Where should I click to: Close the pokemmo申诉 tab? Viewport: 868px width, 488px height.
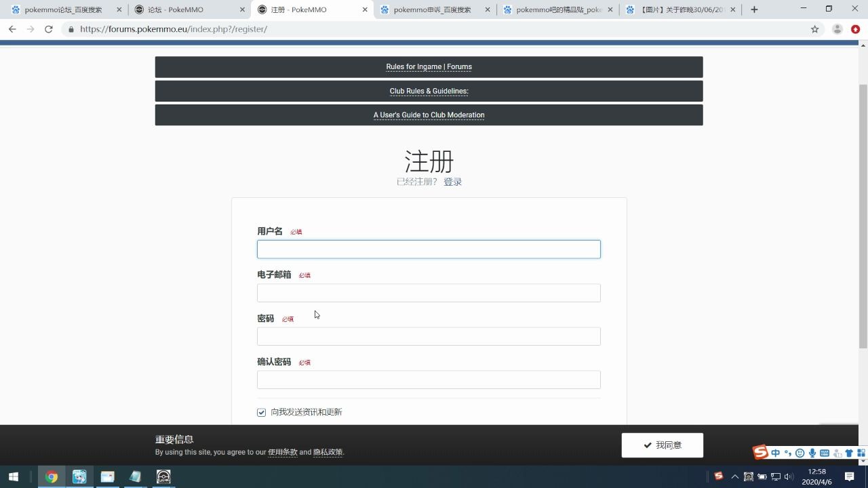click(x=488, y=9)
